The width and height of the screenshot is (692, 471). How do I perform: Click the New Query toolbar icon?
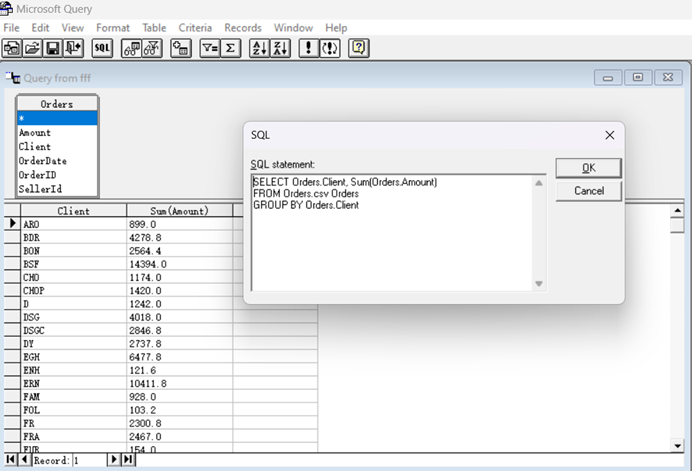point(13,48)
